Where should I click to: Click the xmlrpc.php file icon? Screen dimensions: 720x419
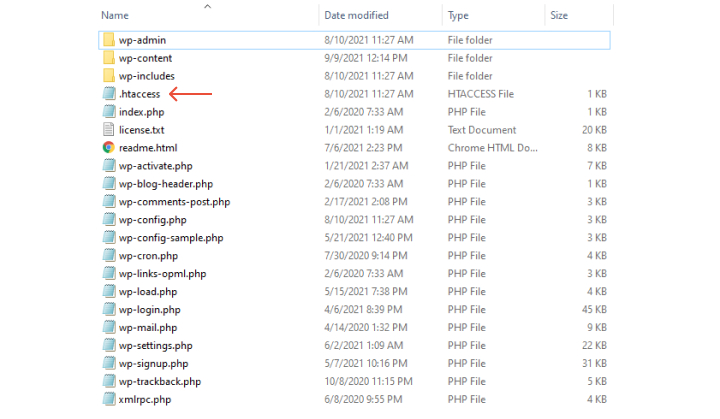pyautogui.click(x=109, y=399)
